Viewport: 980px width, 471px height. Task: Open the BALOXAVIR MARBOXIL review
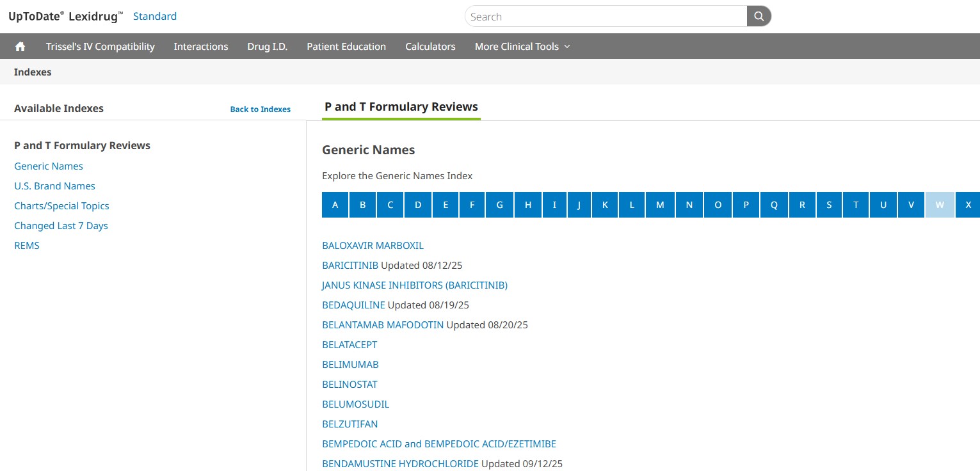(373, 246)
